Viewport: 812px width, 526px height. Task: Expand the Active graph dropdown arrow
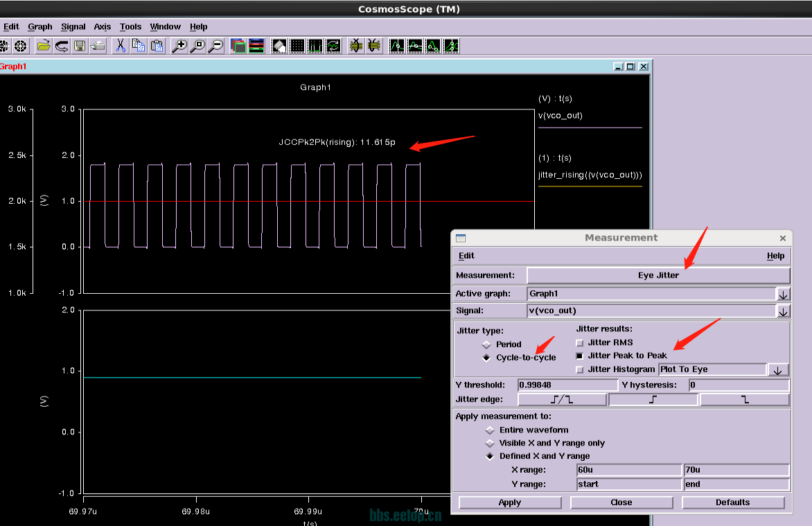pyautogui.click(x=783, y=294)
